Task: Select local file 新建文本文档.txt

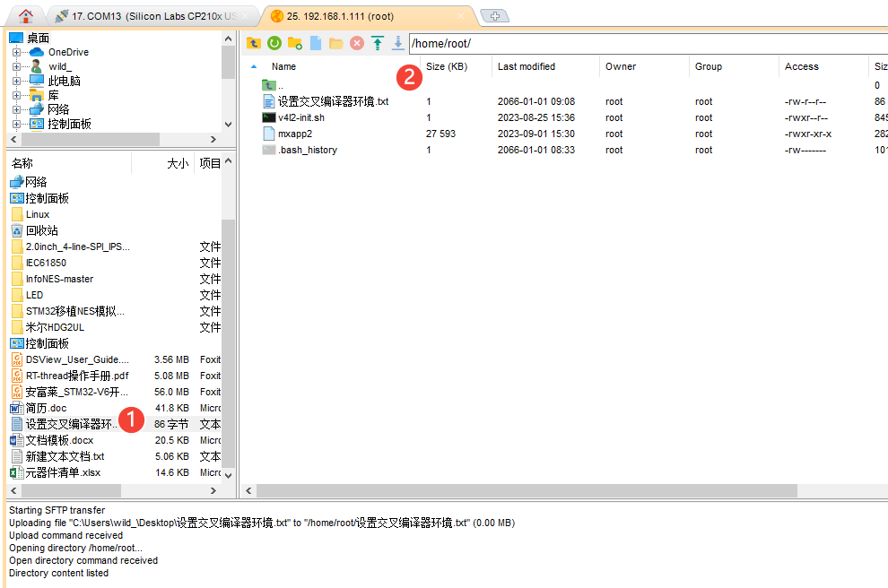Action: tap(65, 457)
